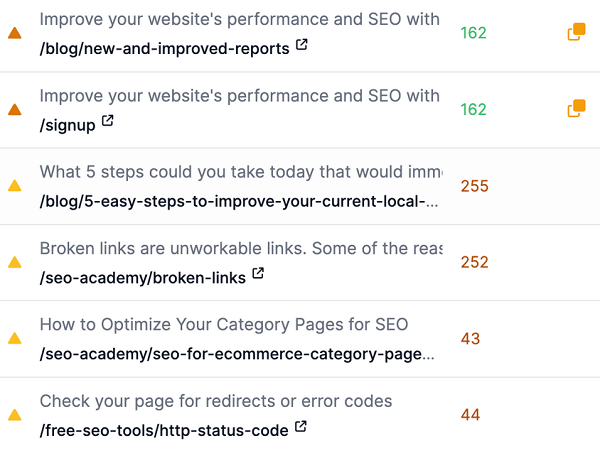Open external link icon for /seo-academy/broken-links
The width and height of the screenshot is (600, 451).
pyautogui.click(x=258, y=274)
